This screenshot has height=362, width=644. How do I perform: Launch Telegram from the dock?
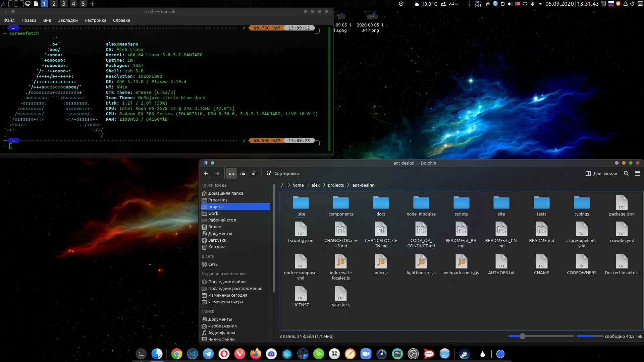208,354
